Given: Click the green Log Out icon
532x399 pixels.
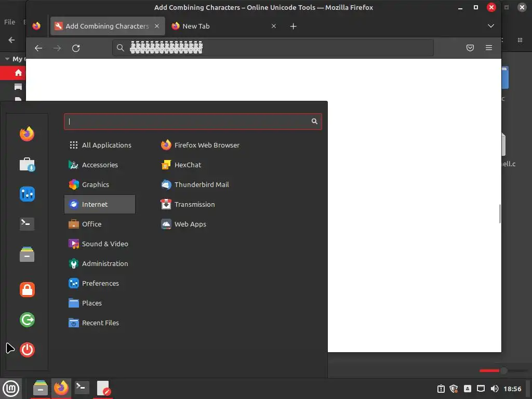Looking at the screenshot, I should 27,320.
